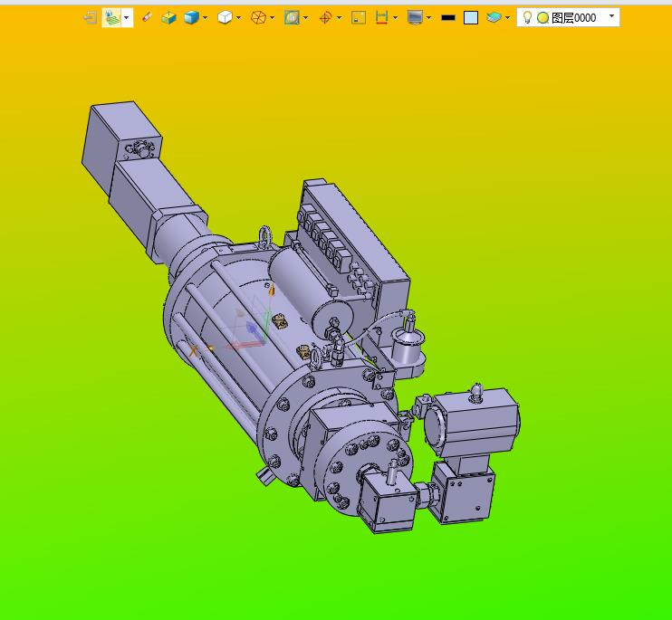The image size is (672, 620).
Task: Click the black line color swatch
Action: (448, 18)
